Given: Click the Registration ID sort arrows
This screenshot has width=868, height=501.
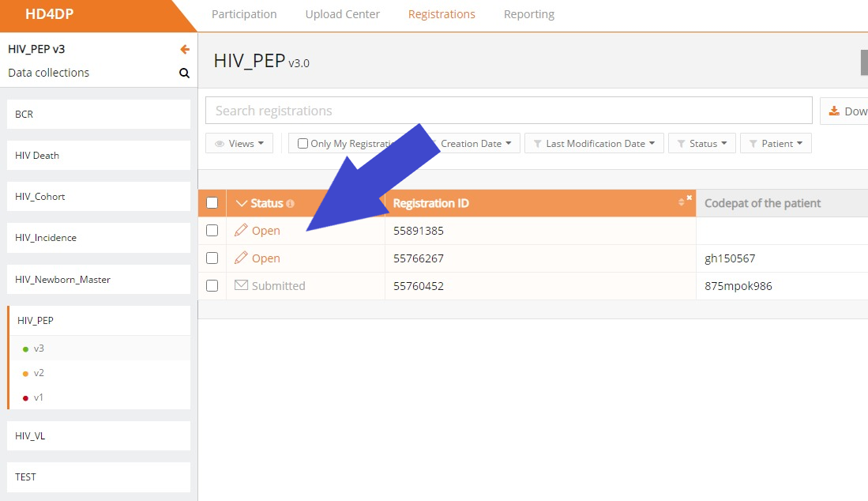Looking at the screenshot, I should (x=682, y=203).
